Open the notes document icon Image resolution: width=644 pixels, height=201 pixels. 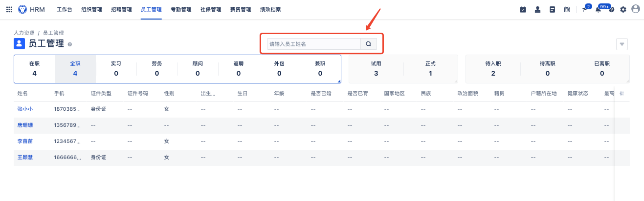[x=552, y=9]
